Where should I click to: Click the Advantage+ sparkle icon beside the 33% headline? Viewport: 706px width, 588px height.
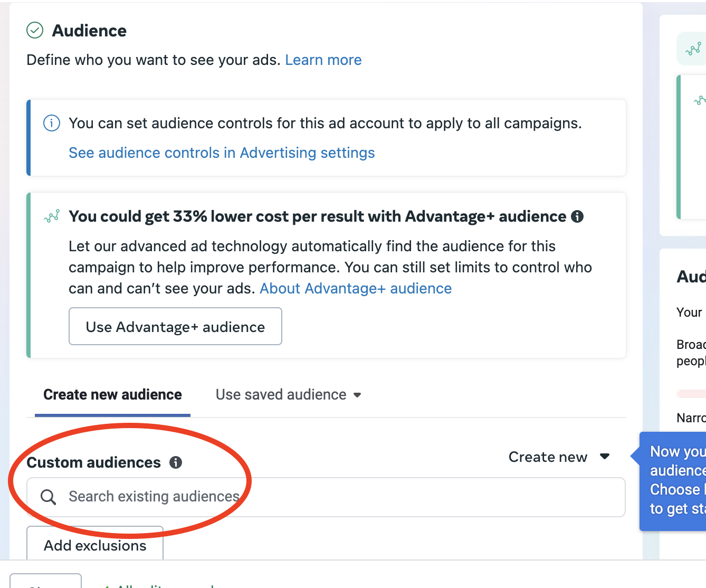pos(52,216)
